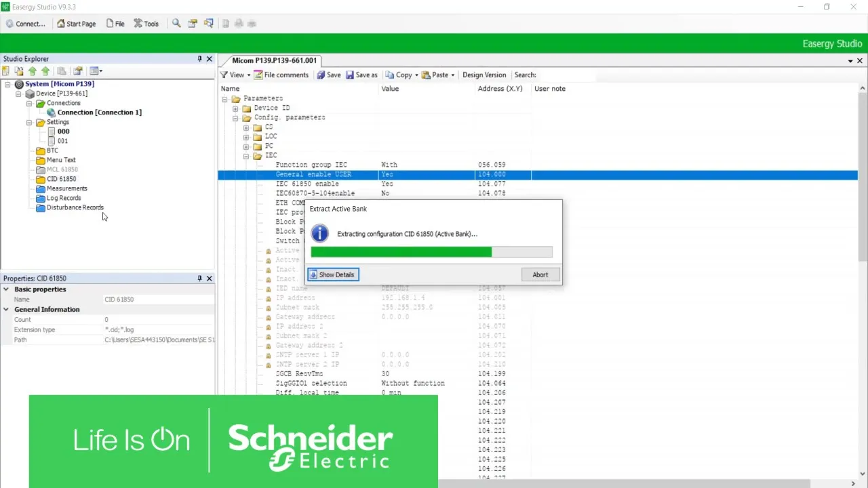Select the MCL 61850 folder
Screen dimensions: 868x488
62,169
